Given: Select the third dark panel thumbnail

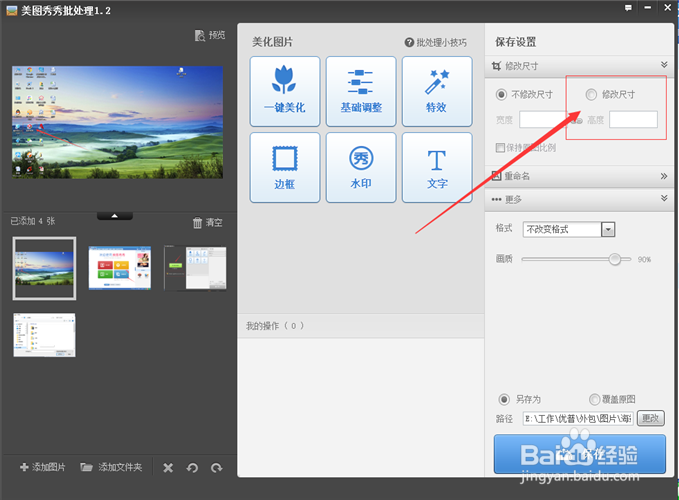Looking at the screenshot, I should point(195,268).
